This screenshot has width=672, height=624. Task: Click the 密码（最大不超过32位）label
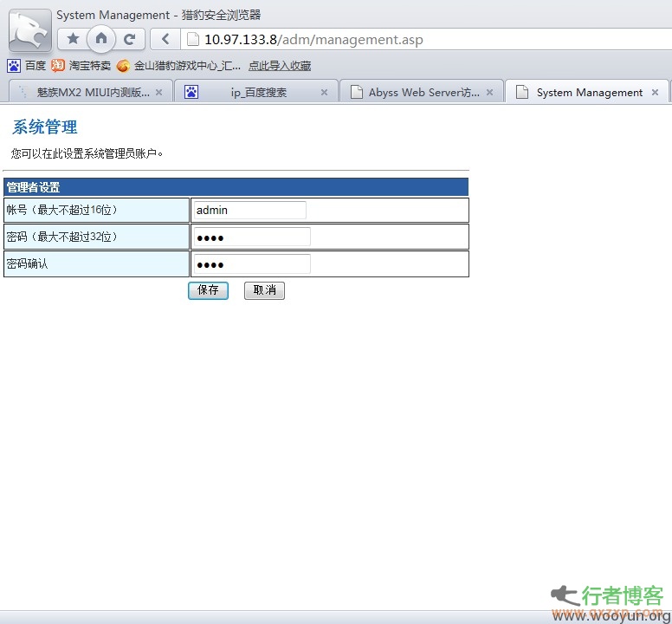click(x=61, y=237)
